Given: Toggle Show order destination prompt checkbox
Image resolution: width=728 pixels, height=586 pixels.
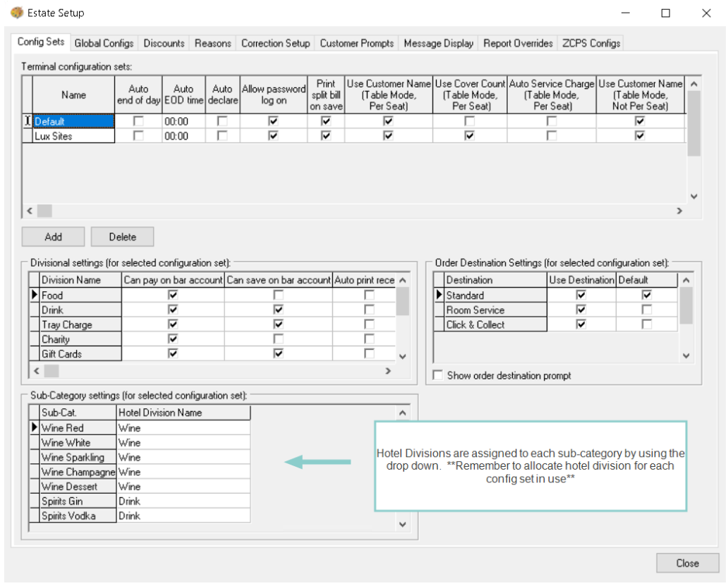Looking at the screenshot, I should click(438, 376).
